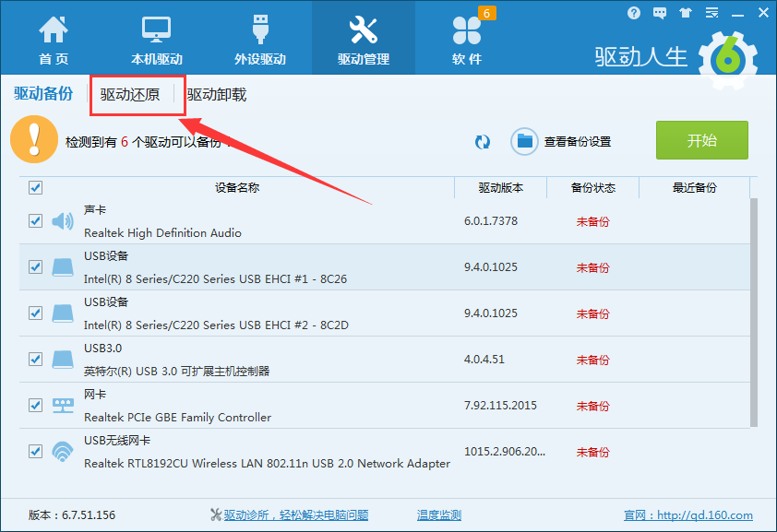Click the device list vertical scrollbar
The height and width of the screenshot is (532, 777).
(754, 313)
